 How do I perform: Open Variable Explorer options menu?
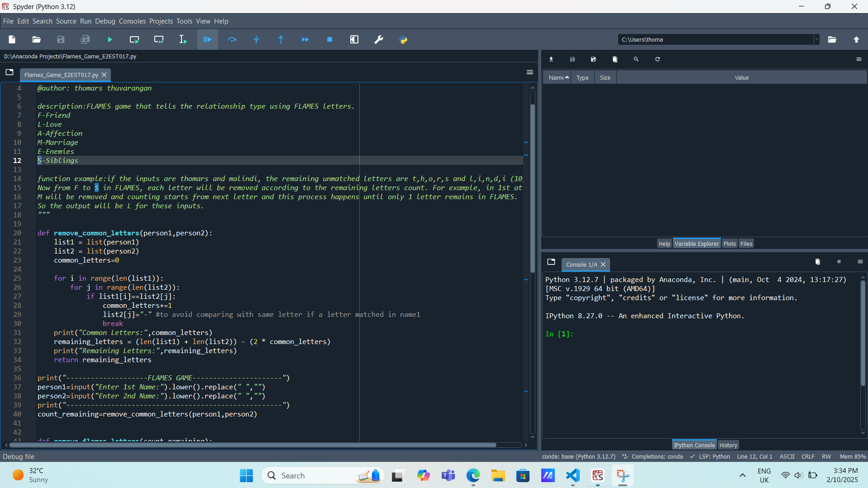click(x=859, y=59)
